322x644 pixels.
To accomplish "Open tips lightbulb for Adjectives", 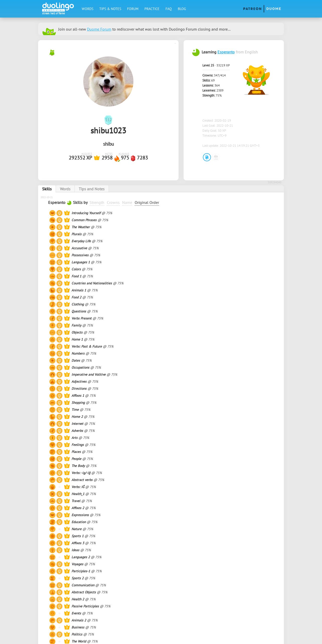I will click(x=59, y=382).
